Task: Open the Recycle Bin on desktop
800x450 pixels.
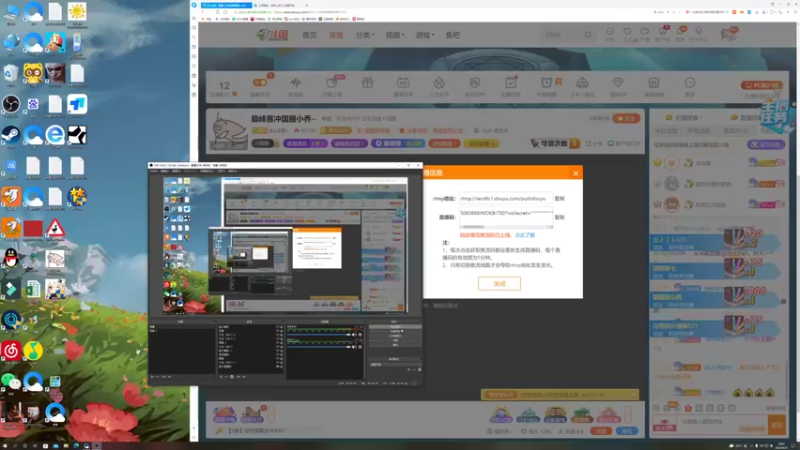Action: (x=11, y=74)
